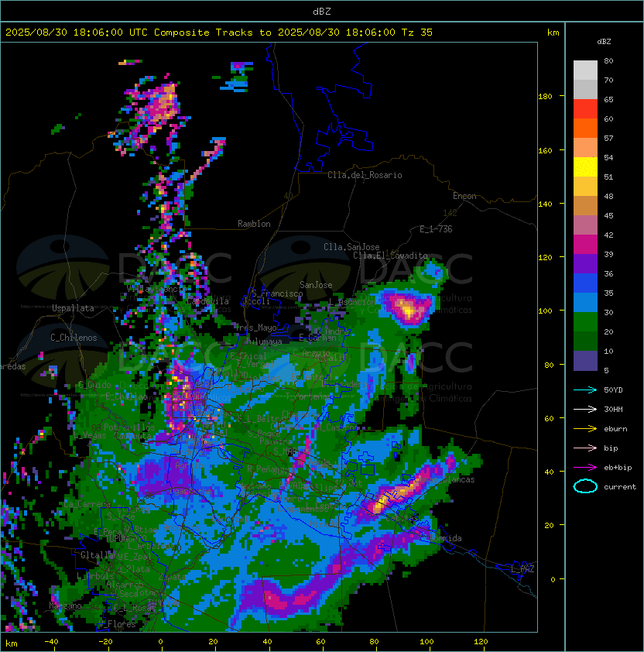The width and height of the screenshot is (644, 652).
Task: Click the '30HM' legend label
Action: 613,409
